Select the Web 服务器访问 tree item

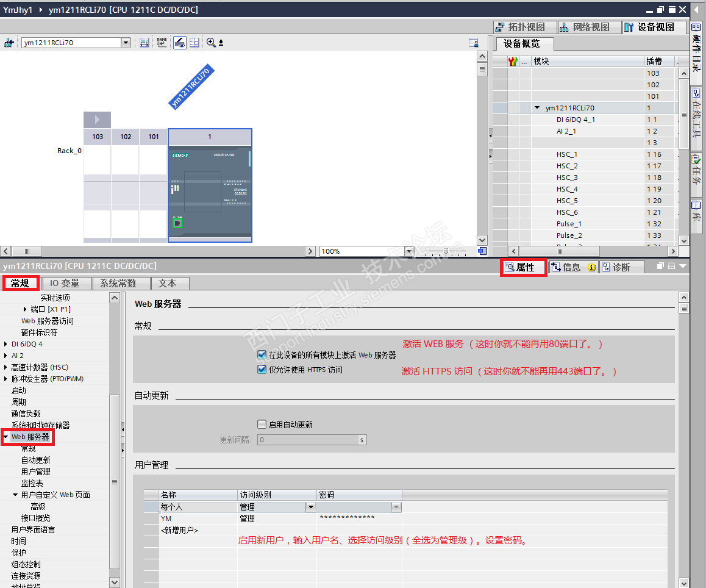point(48,321)
